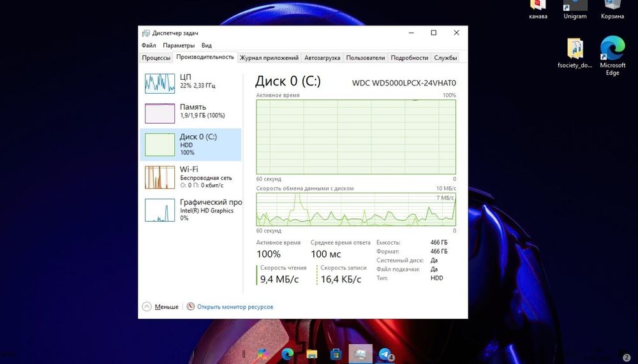The image size is (638, 364).
Task: Click the Файл подкачки: Да value
Action: coord(434,269)
